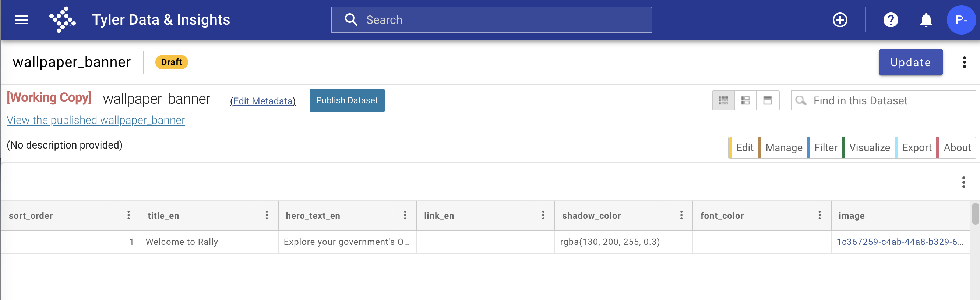Focus the header Search field
Screen dimensions: 980x300
point(491,20)
